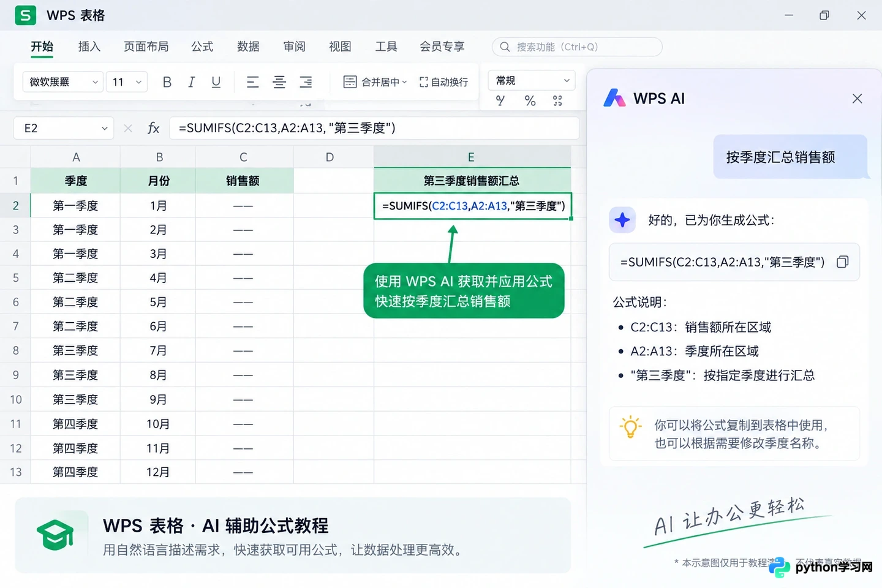The width and height of the screenshot is (882, 588).
Task: Open the 微软雅黑 font name dropdown
Action: point(63,81)
